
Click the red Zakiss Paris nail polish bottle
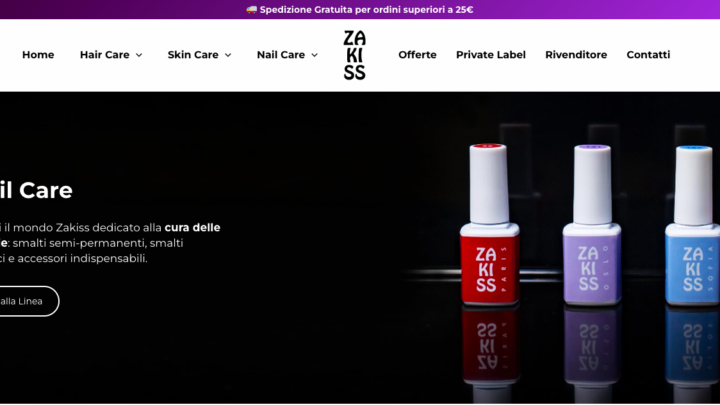[x=489, y=224]
